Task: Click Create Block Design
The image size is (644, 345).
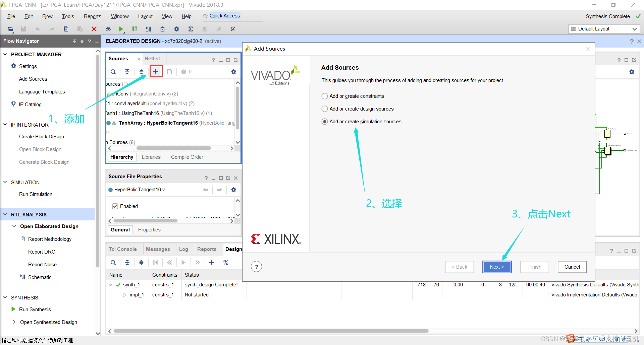Action: pos(42,137)
